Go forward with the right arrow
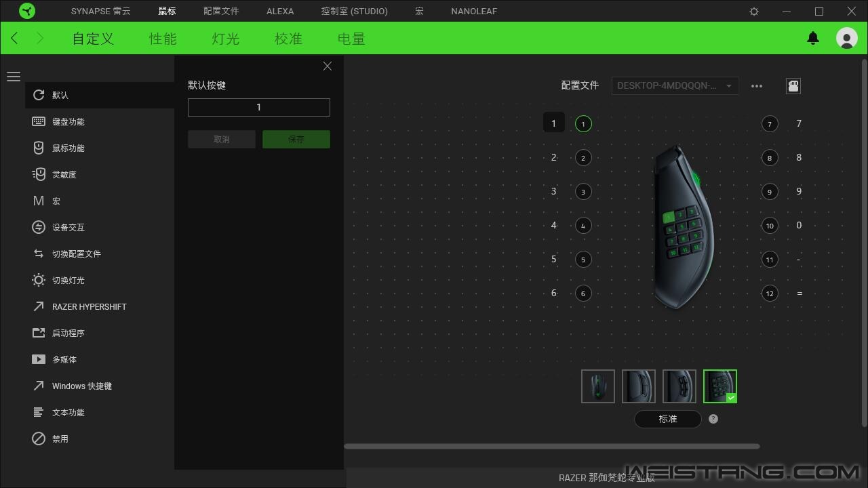The width and height of the screenshot is (868, 488). point(40,39)
